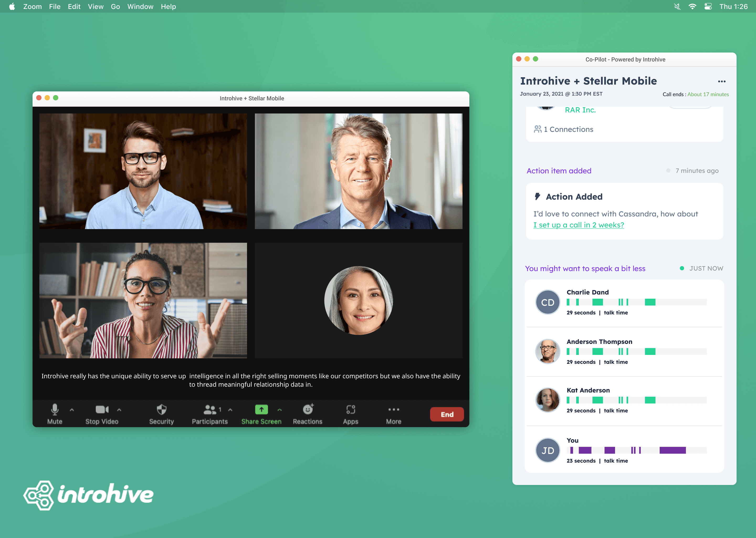Click the Wi-Fi icon in menu bar
Screen dimensions: 756x538
coord(692,7)
